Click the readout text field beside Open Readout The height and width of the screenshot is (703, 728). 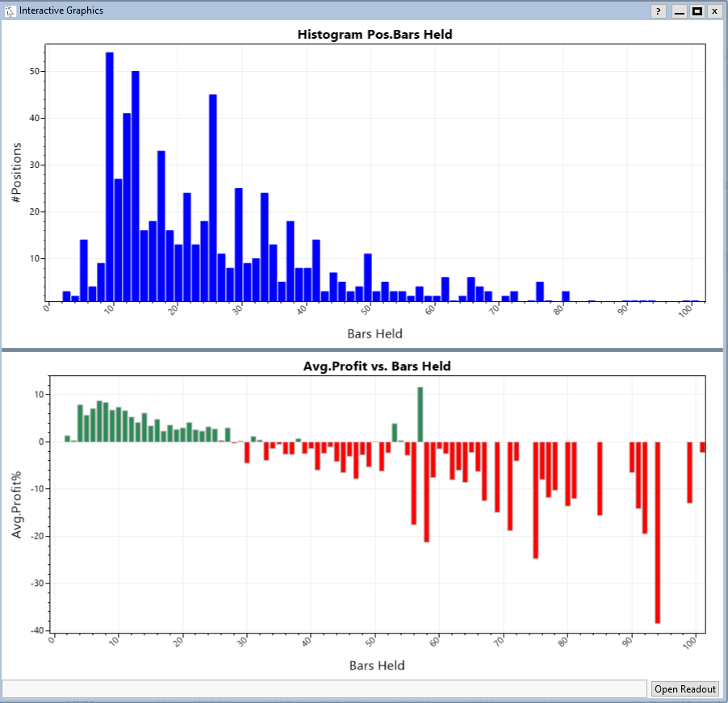click(325, 688)
